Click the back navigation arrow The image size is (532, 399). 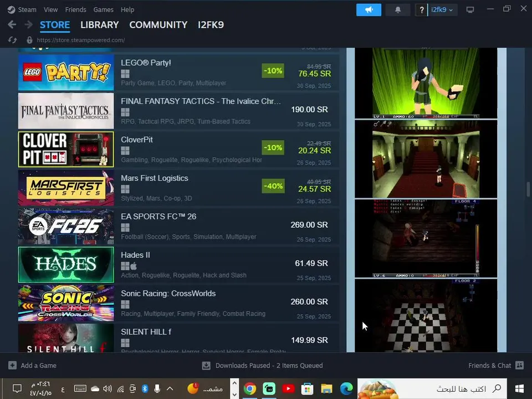pos(12,24)
